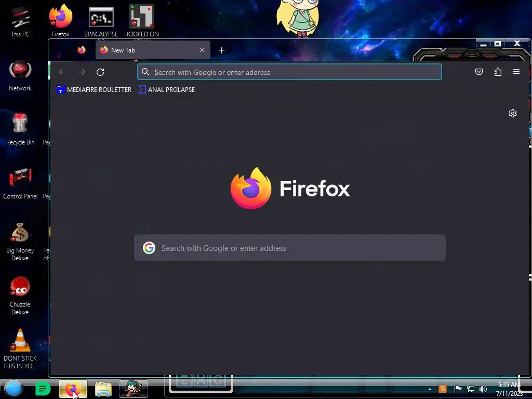Viewport: 532px width, 399px height.
Task: Open the volume speaker tray icon
Action: pyautogui.click(x=483, y=389)
